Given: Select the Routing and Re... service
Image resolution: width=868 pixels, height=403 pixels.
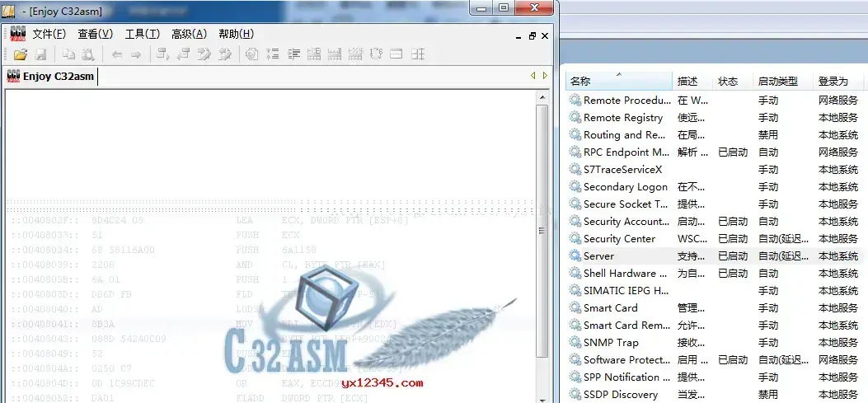Looking at the screenshot, I should [x=625, y=135].
